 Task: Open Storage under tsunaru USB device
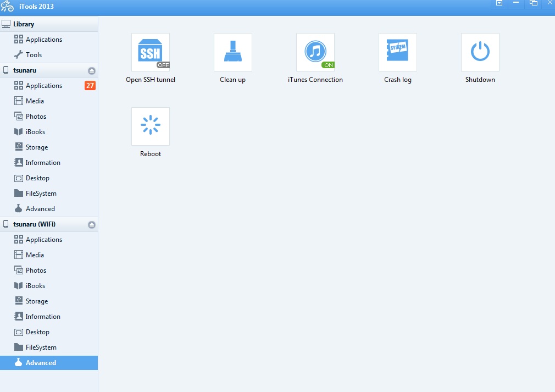pos(49,147)
